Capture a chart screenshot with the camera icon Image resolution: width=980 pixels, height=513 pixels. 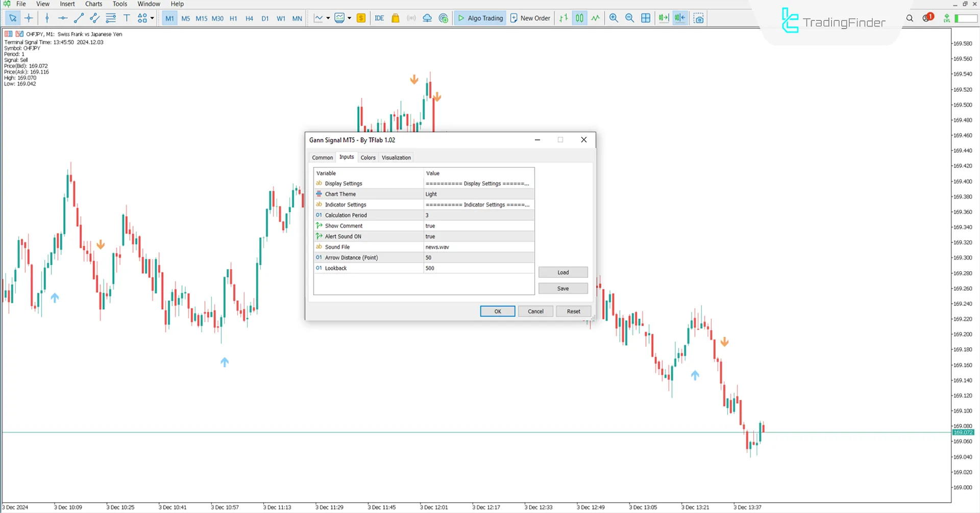(x=698, y=18)
